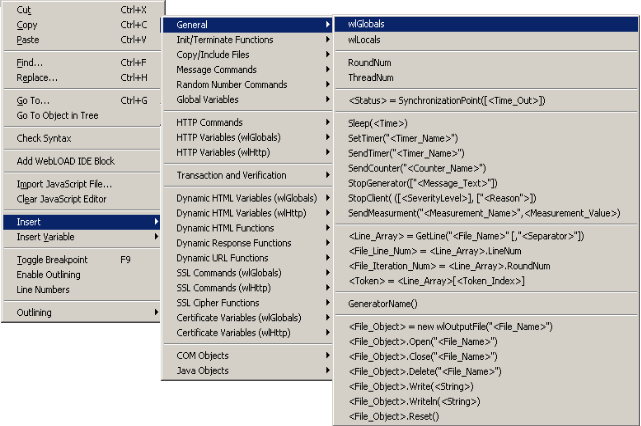Image resolution: width=641 pixels, height=426 pixels.
Task: Toggle Line Numbers display
Action: [x=43, y=290]
